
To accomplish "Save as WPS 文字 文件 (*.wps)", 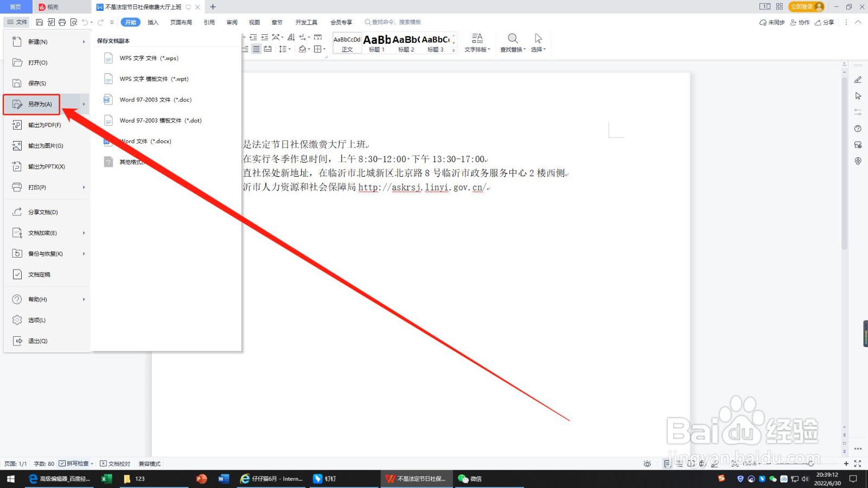I will click(x=165, y=58).
